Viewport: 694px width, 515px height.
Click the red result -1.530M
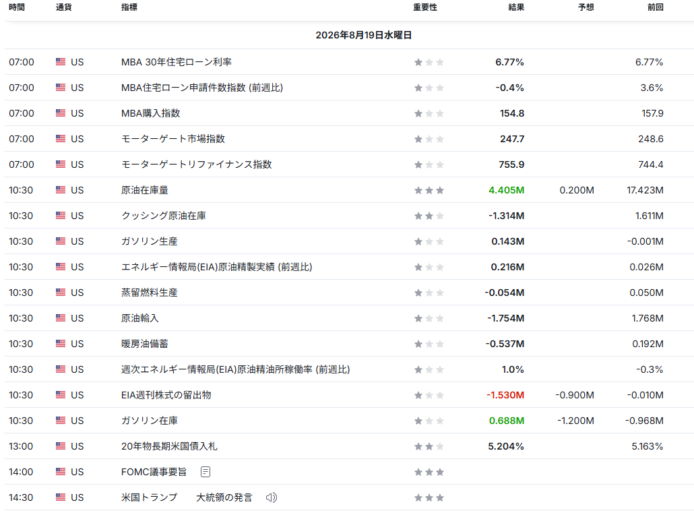(x=505, y=395)
